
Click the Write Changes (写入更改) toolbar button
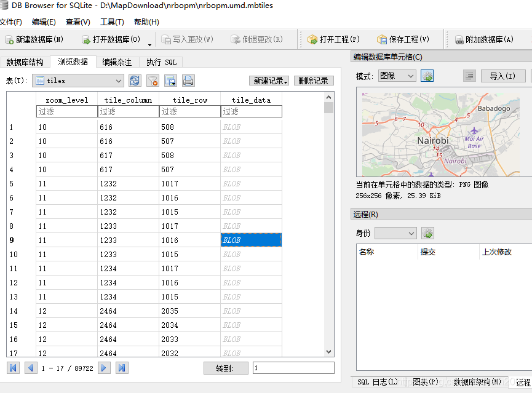point(188,40)
